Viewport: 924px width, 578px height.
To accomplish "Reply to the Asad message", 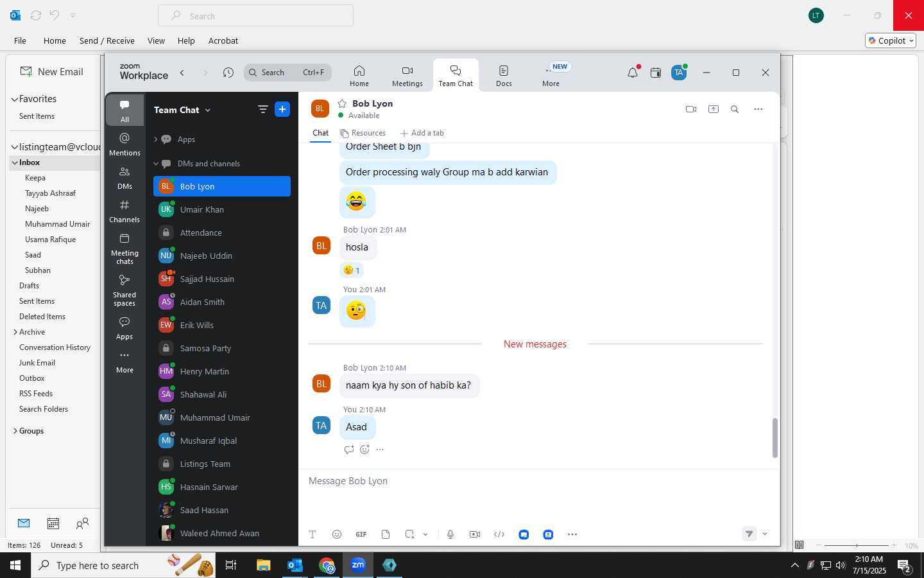I will [349, 450].
